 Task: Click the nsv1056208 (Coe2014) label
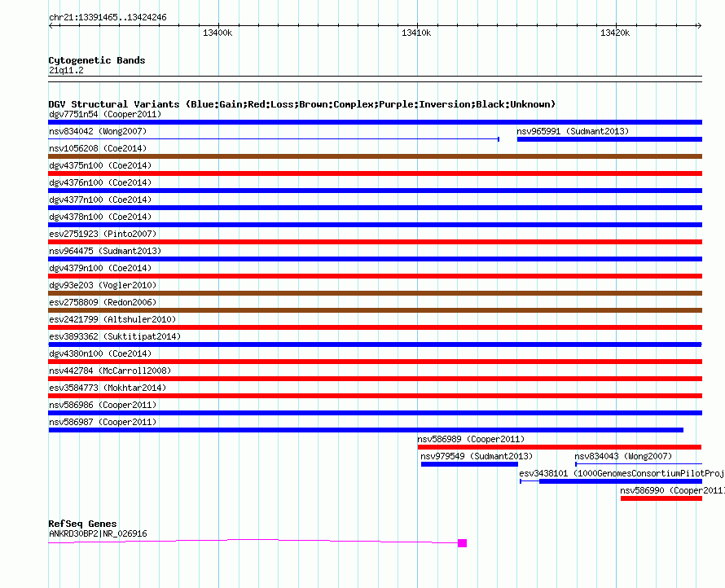pos(98,148)
